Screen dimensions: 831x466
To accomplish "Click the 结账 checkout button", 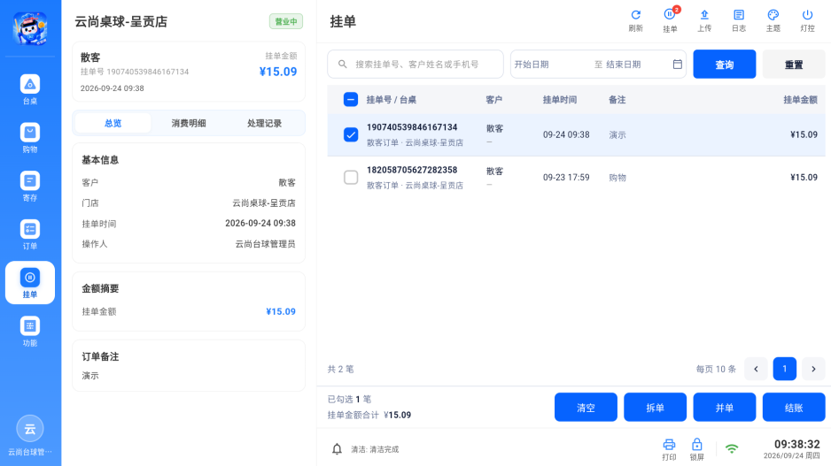I will click(x=794, y=407).
